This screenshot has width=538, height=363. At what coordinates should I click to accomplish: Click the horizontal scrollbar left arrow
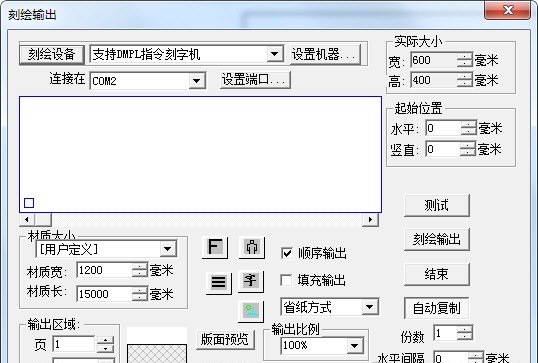pyautogui.click(x=27, y=220)
